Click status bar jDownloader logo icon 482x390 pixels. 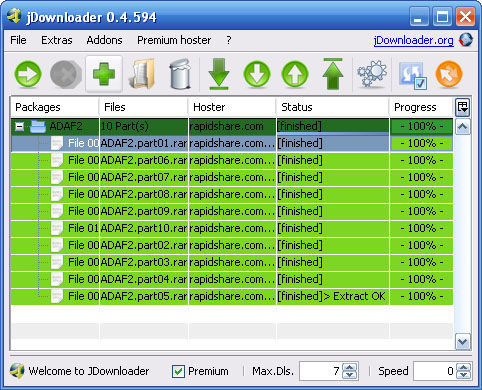[17, 371]
